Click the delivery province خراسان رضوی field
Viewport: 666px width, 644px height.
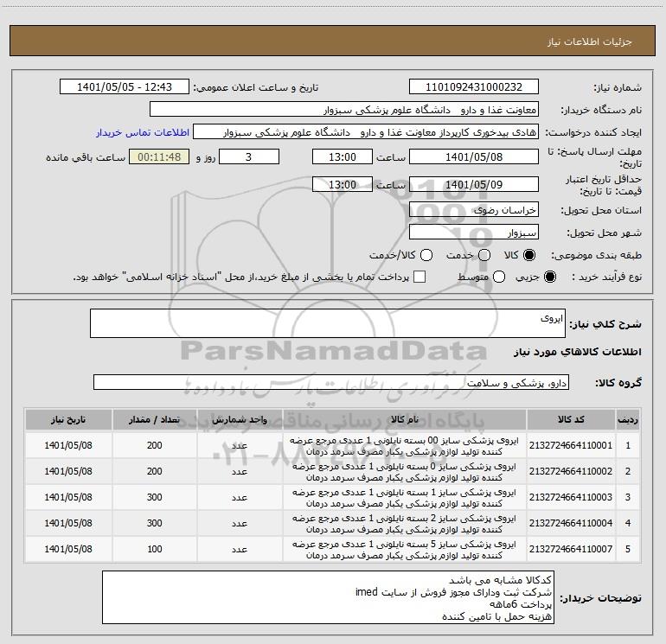(x=474, y=209)
